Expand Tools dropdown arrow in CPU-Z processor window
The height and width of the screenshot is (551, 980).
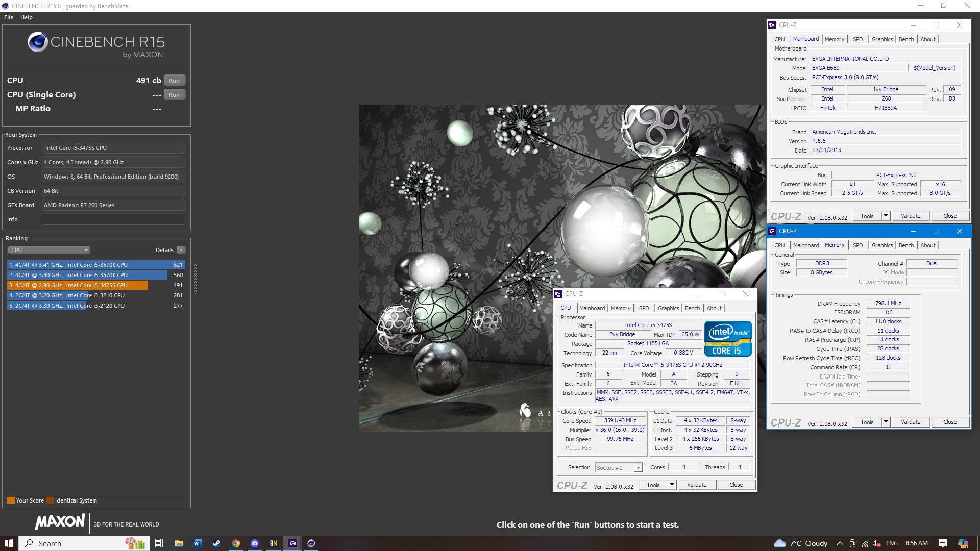[672, 485]
